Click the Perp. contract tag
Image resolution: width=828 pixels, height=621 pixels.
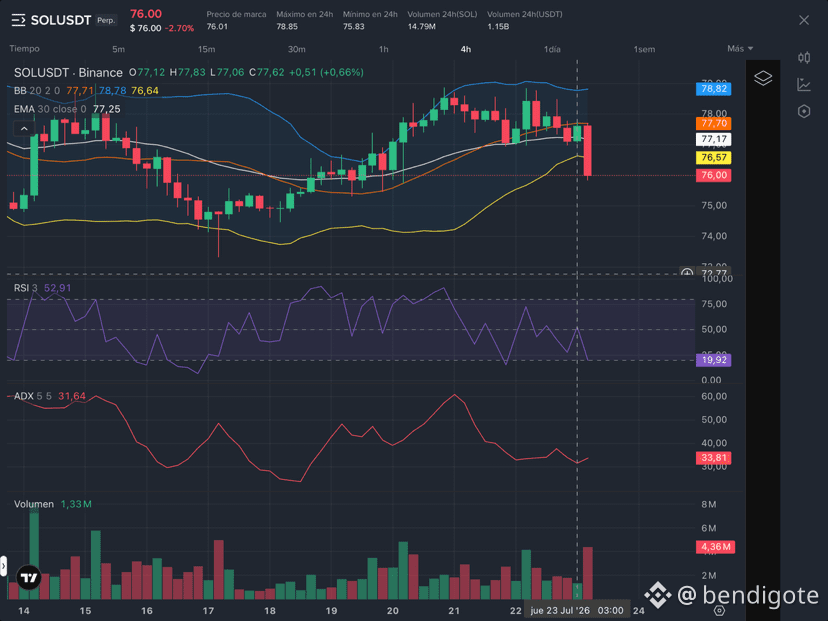(x=106, y=20)
